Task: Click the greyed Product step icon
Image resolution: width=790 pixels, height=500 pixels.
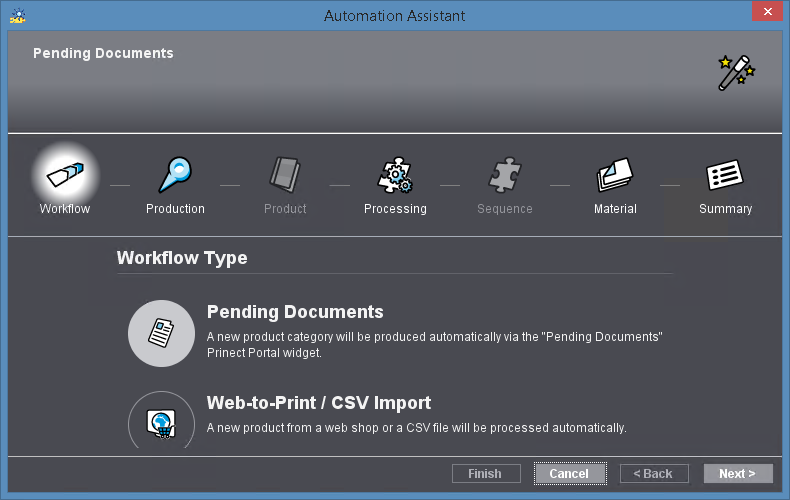Action: click(285, 175)
